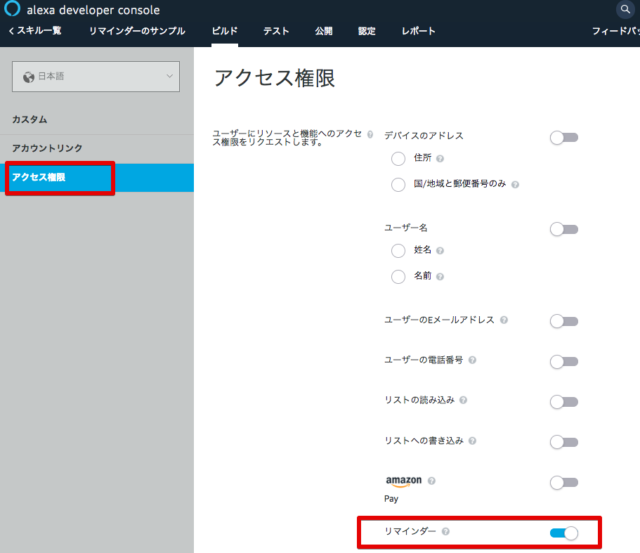640x553 pixels.
Task: Open フィードバック link in header
Action: [616, 31]
